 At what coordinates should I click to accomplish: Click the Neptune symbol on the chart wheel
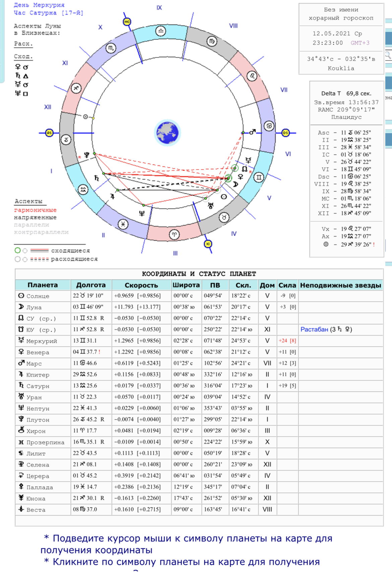tap(142, 213)
